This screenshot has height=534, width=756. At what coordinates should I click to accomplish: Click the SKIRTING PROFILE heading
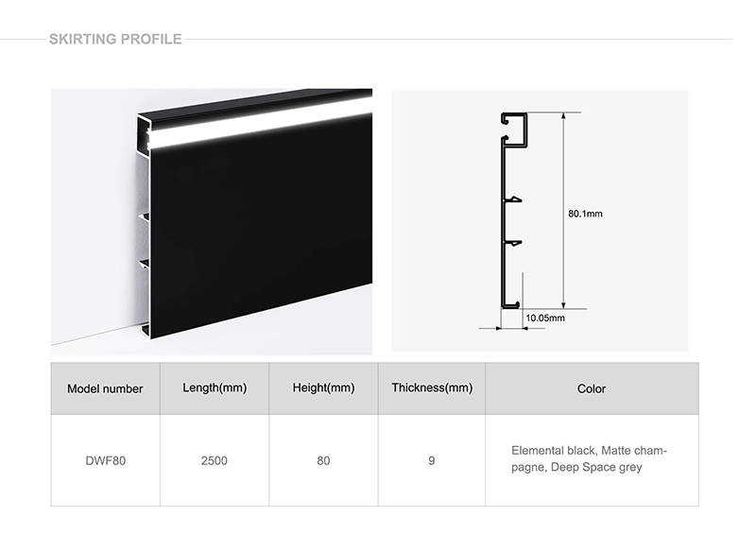pos(115,40)
